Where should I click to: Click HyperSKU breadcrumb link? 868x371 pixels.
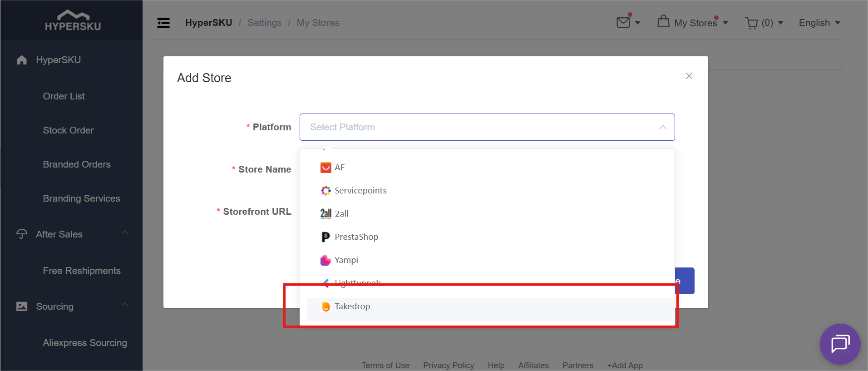click(209, 23)
